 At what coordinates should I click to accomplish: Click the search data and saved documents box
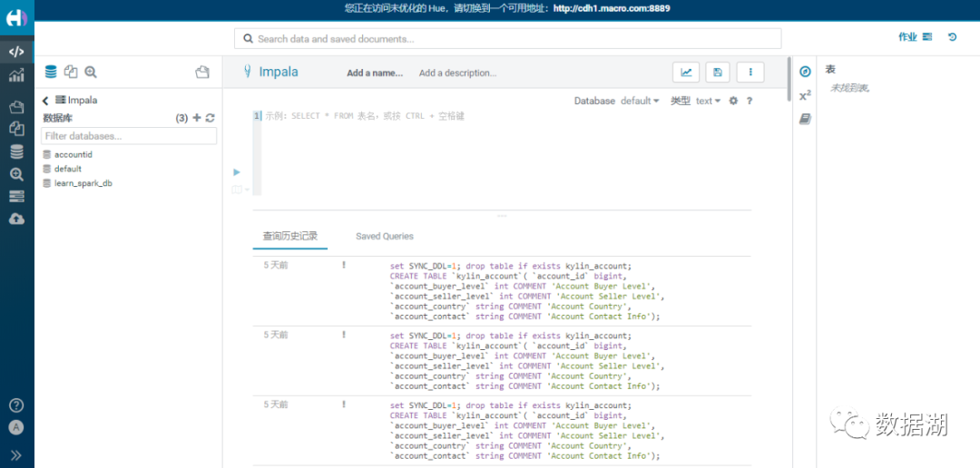click(507, 39)
